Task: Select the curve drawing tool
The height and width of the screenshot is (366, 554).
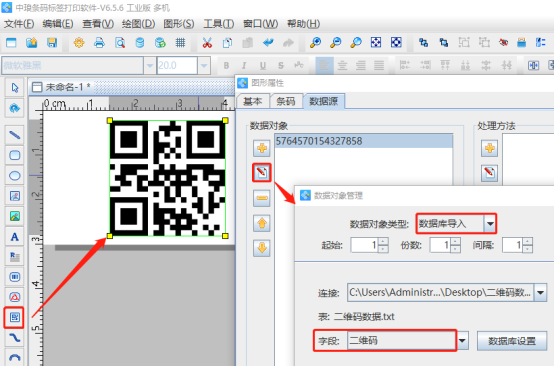Action: pos(14,338)
